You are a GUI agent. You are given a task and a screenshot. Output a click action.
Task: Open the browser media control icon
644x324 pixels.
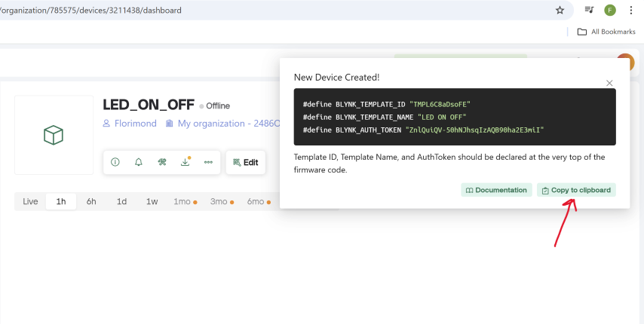point(590,11)
